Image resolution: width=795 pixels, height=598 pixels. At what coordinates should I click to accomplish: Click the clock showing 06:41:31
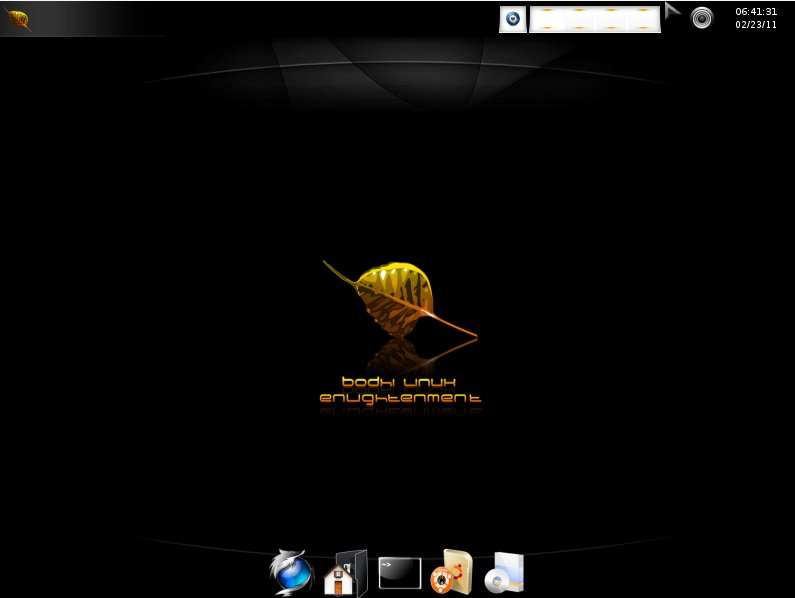click(756, 12)
